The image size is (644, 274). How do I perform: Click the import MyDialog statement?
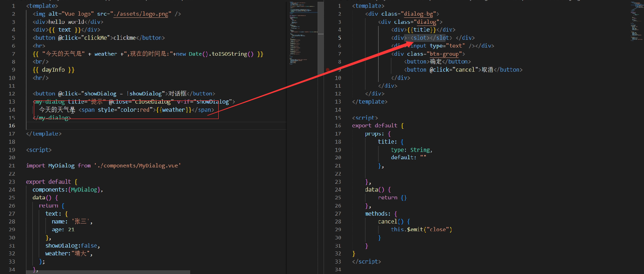pyautogui.click(x=104, y=166)
